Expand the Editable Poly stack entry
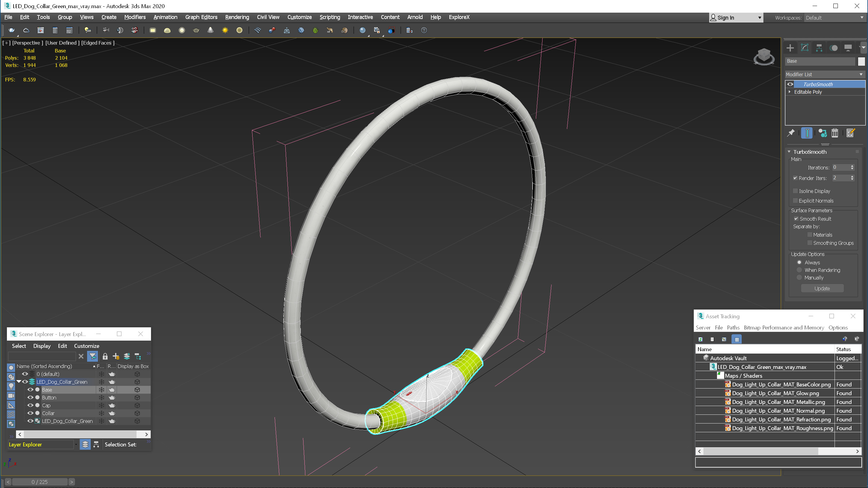 pos(790,92)
